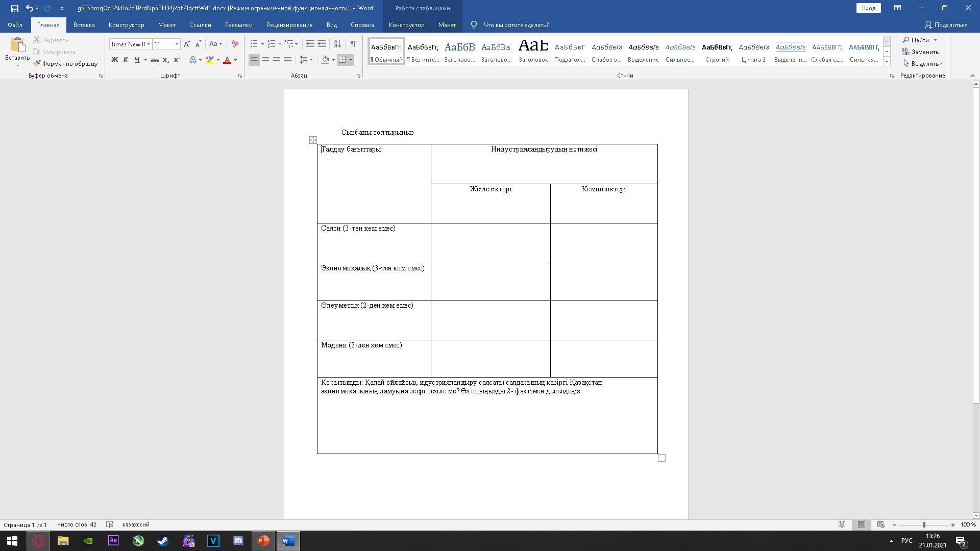The image size is (980, 551).
Task: Click the Clear formatting eraser icon
Action: pyautogui.click(x=235, y=44)
